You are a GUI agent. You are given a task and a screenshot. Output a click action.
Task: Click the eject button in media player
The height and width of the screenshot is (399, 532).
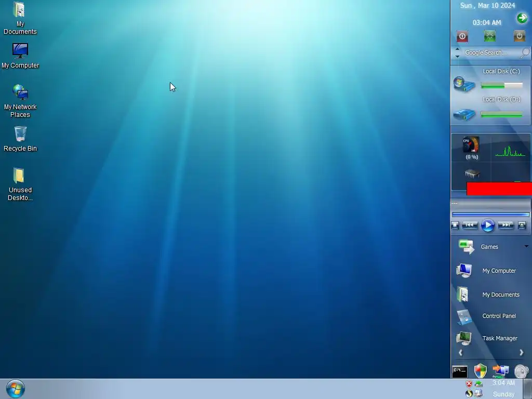[x=522, y=225]
